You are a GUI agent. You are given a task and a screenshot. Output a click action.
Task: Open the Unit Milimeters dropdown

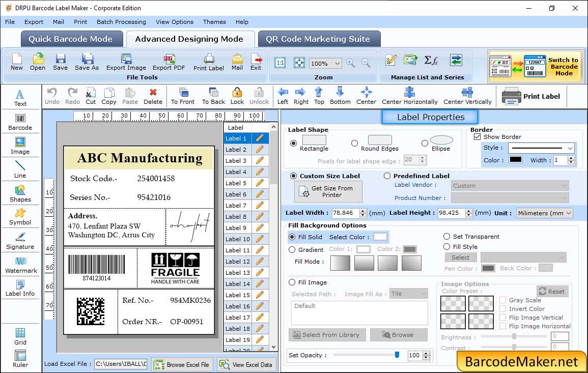[x=544, y=213]
